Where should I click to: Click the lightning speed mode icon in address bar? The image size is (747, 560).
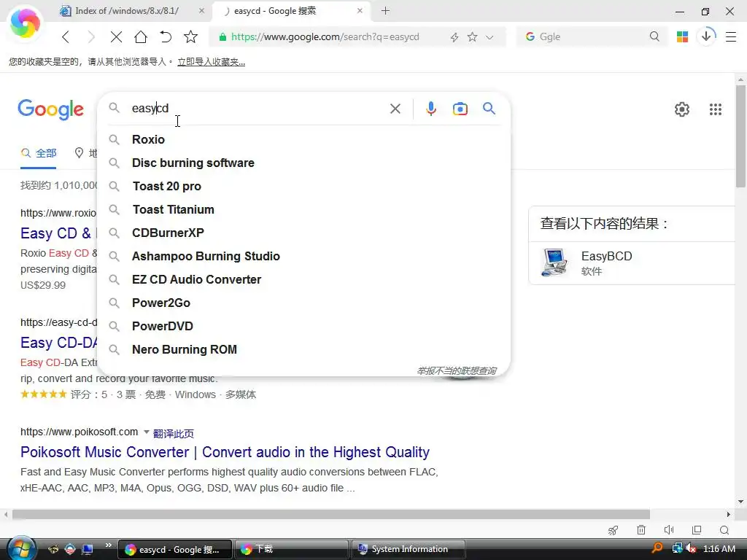tap(454, 37)
